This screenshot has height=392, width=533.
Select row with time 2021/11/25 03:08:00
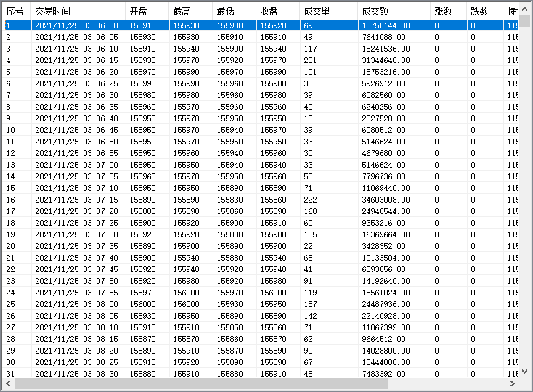(x=261, y=304)
